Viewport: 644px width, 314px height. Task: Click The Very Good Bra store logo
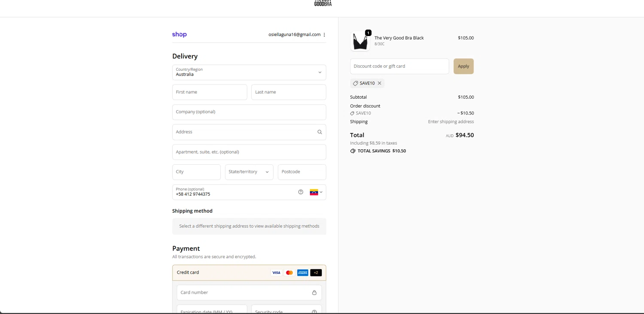[x=323, y=3]
